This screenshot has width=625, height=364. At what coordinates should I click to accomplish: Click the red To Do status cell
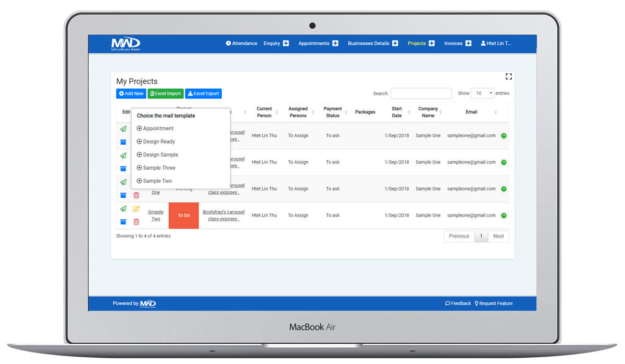tap(184, 216)
